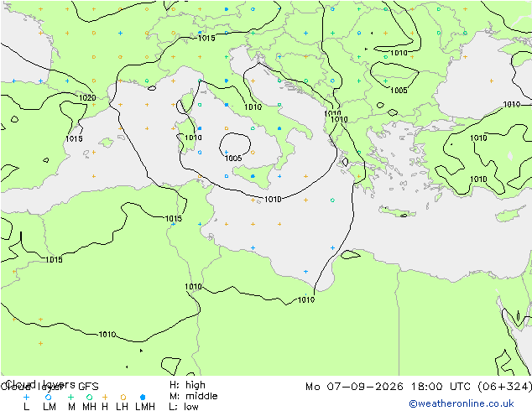Click the 1010 isobar label on Sardinia
The image size is (532, 411).
tap(193, 138)
